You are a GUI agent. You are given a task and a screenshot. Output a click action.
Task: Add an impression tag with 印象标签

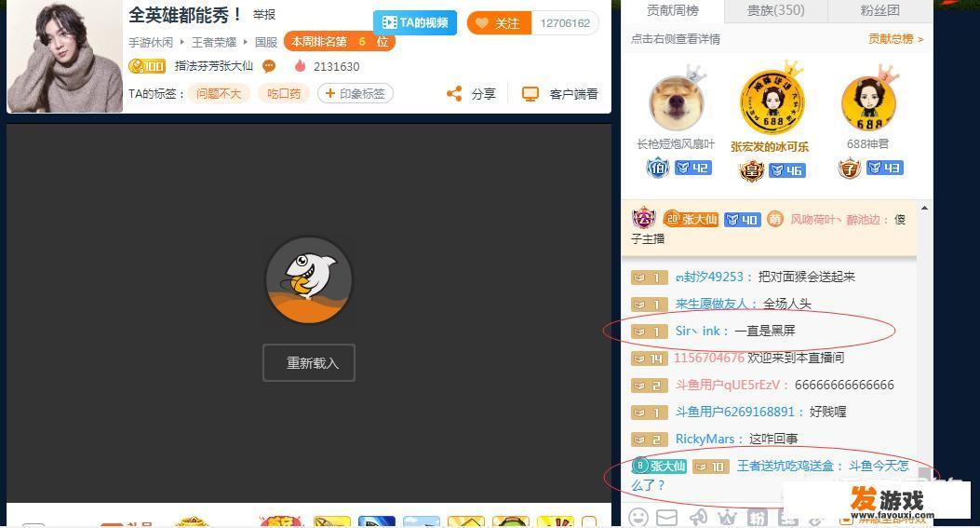tap(355, 94)
